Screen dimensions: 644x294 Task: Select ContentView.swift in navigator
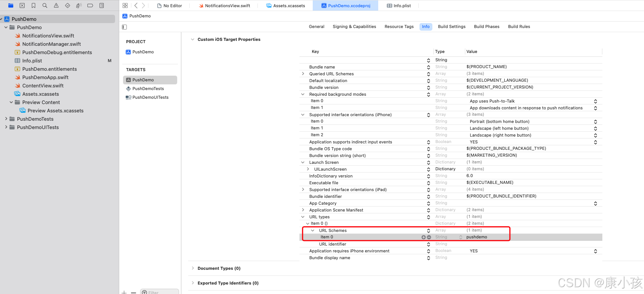click(43, 86)
